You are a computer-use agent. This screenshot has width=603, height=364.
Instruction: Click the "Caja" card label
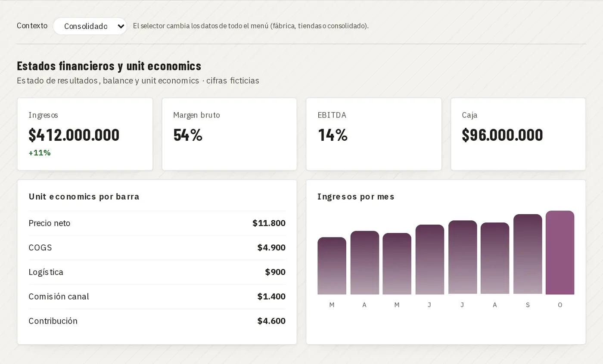[x=469, y=115]
